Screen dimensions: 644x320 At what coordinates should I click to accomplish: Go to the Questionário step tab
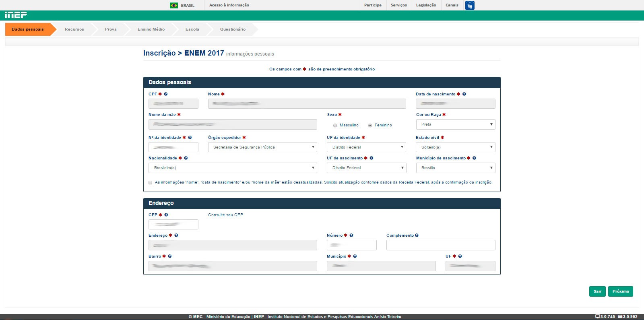(x=233, y=29)
